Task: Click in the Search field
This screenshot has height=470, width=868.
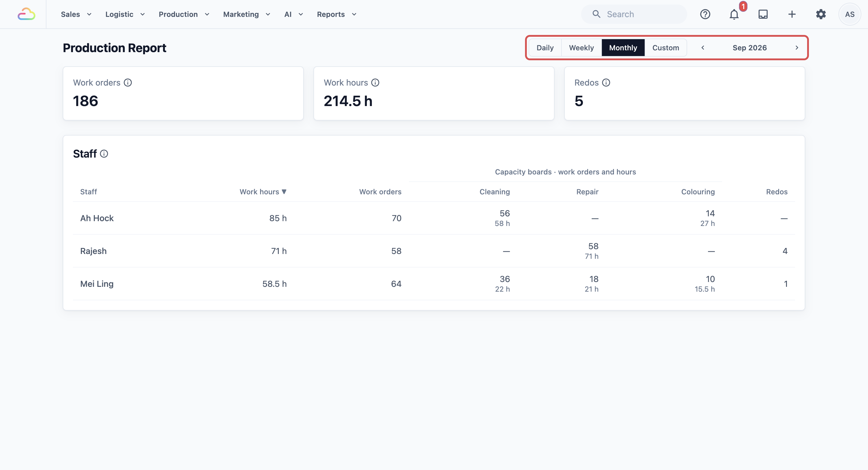Action: [x=634, y=14]
